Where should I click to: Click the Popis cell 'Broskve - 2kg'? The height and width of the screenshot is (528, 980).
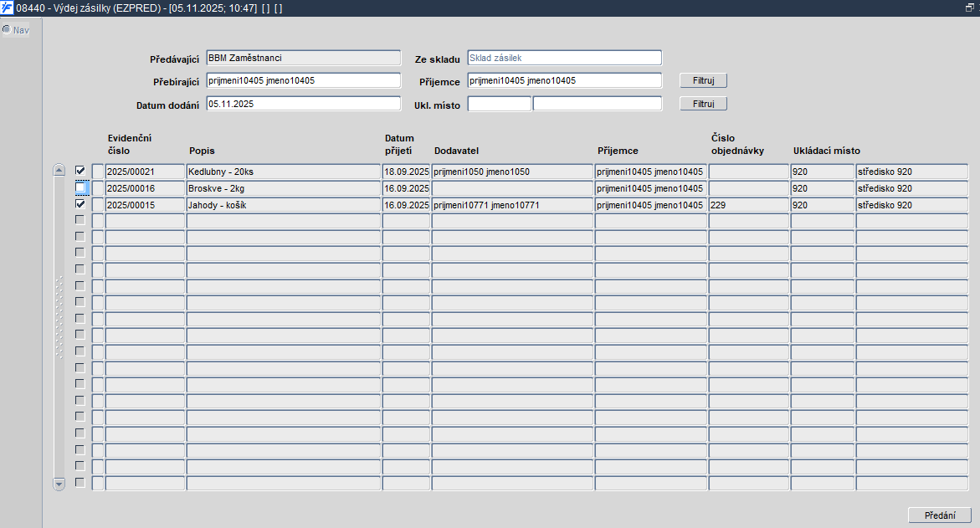(284, 188)
